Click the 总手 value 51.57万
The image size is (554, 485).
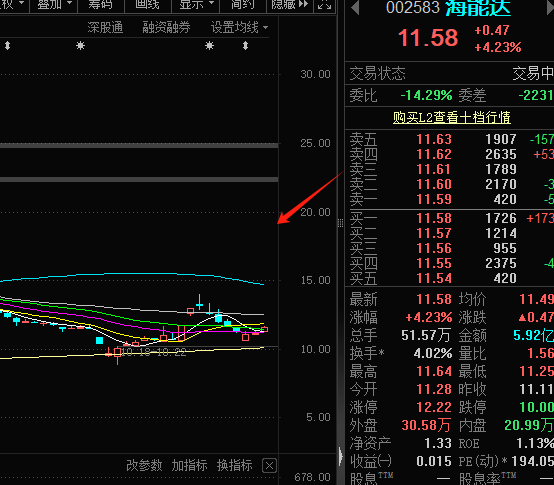tap(426, 335)
